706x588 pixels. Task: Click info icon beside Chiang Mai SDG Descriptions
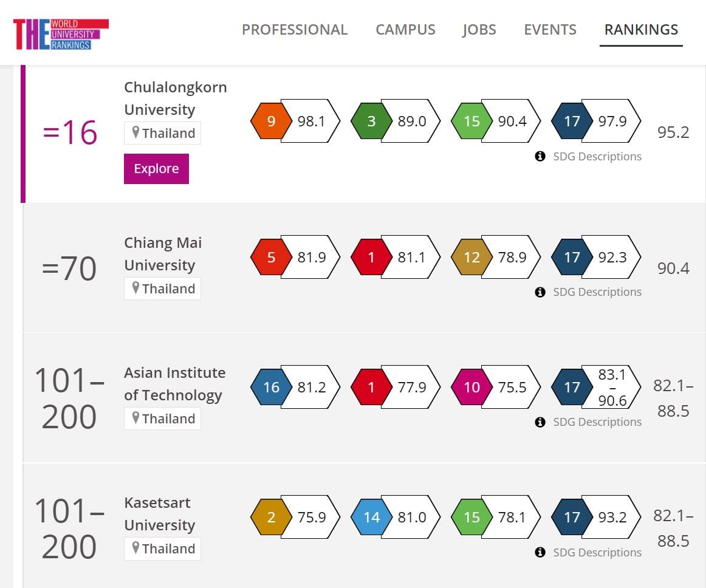click(540, 292)
